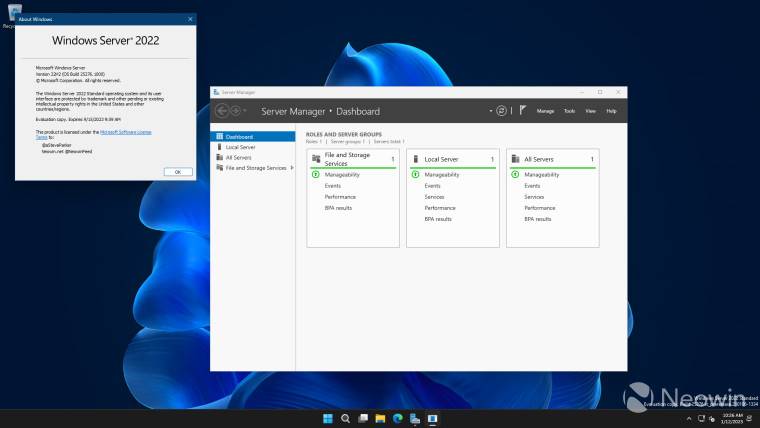760x428 pixels.
Task: Open the Tools menu
Action: (570, 111)
